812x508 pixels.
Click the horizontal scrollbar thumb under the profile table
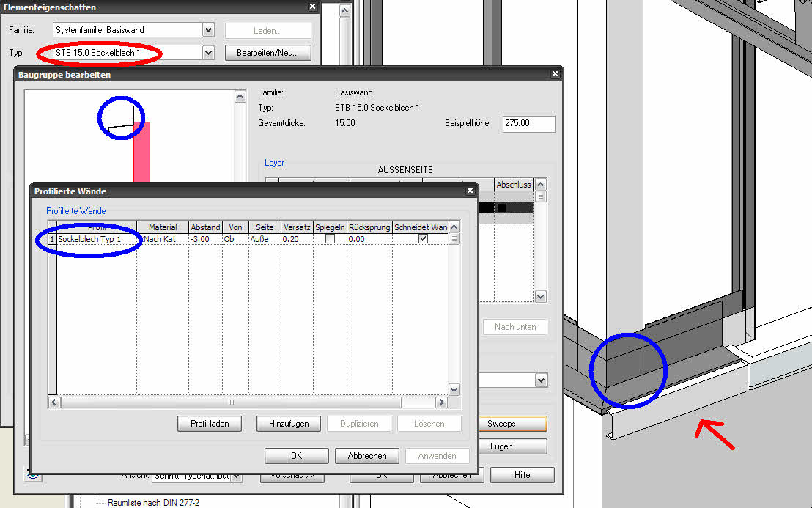(231, 402)
